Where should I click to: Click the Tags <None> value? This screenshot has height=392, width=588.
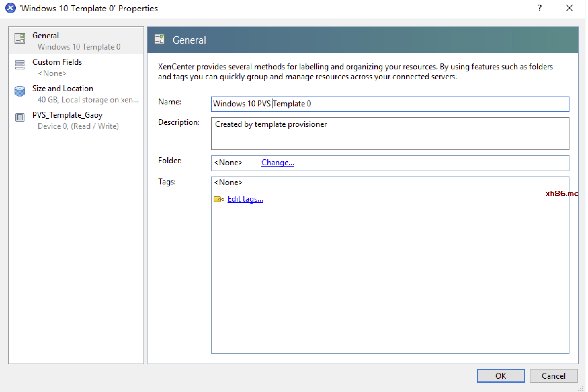pyautogui.click(x=228, y=182)
